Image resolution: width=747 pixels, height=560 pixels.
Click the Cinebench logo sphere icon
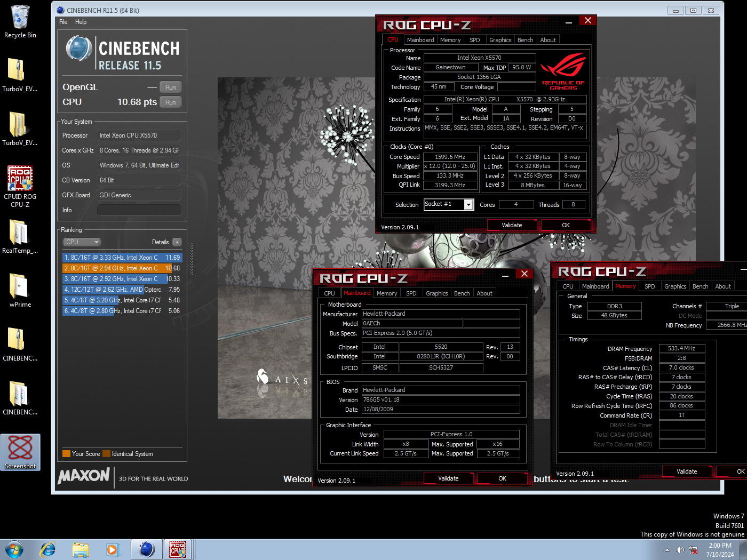(79, 49)
